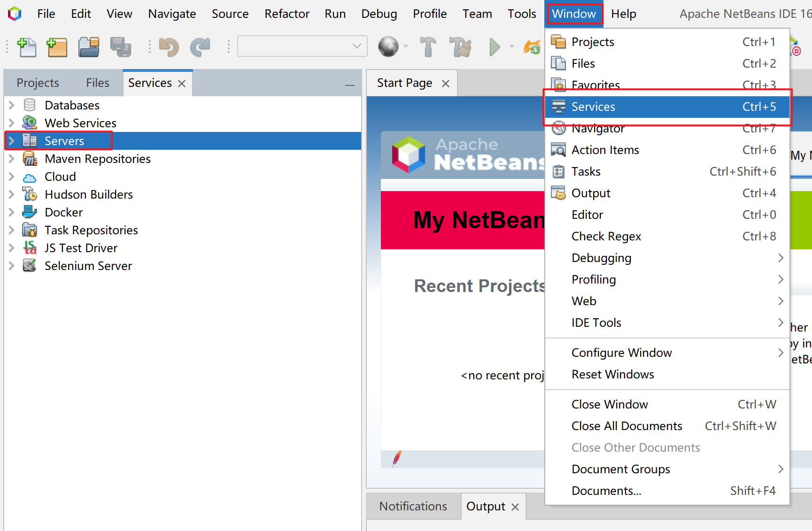Open the Notifications tab
This screenshot has height=531, width=812.
[413, 506]
